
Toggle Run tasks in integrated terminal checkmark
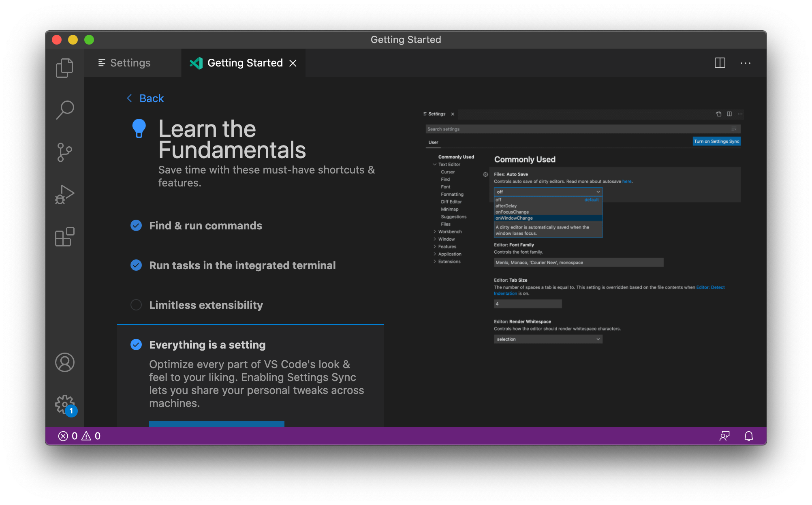coord(136,265)
